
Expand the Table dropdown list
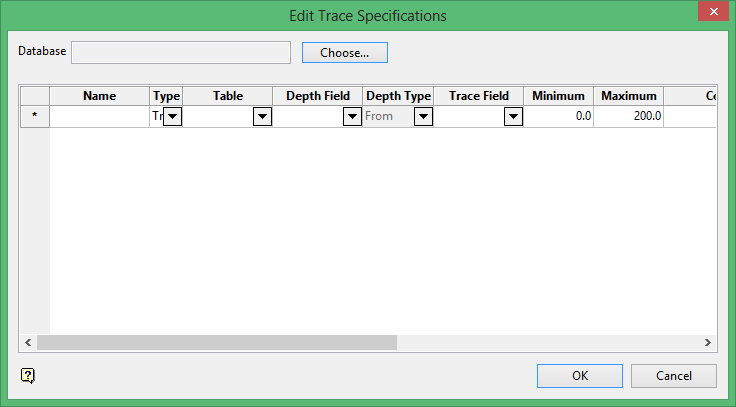click(262, 117)
